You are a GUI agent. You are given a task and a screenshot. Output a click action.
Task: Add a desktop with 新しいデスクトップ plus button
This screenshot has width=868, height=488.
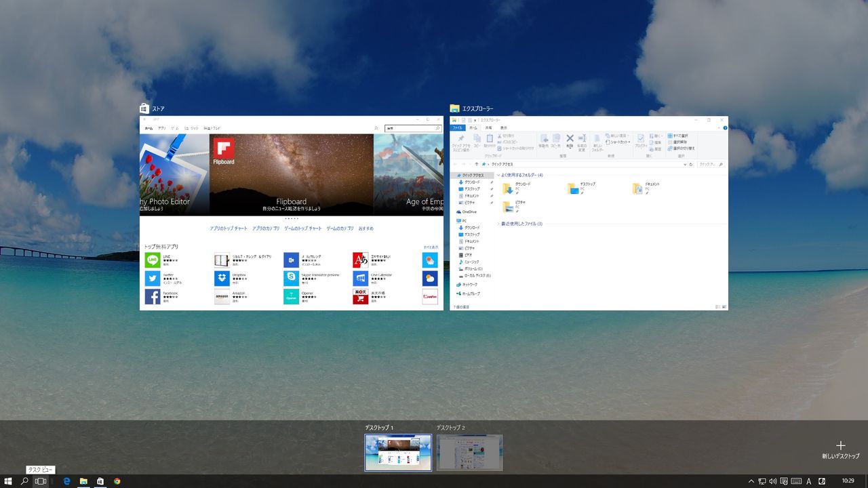coord(841,450)
